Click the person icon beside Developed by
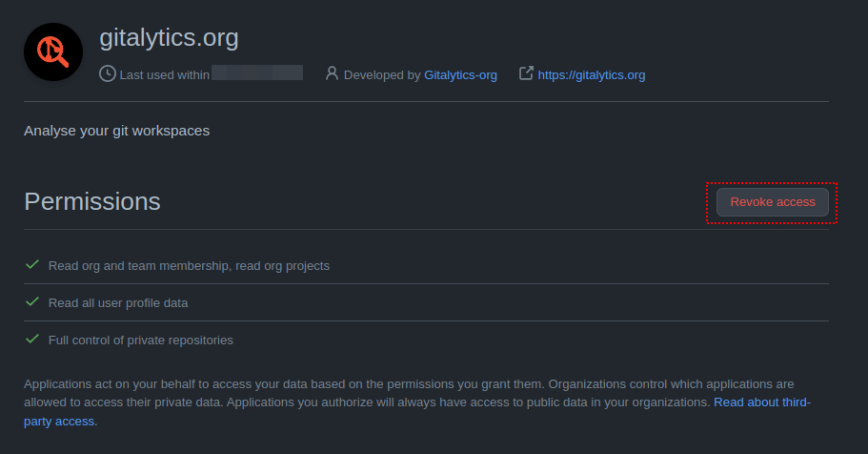868x454 pixels. tap(332, 73)
